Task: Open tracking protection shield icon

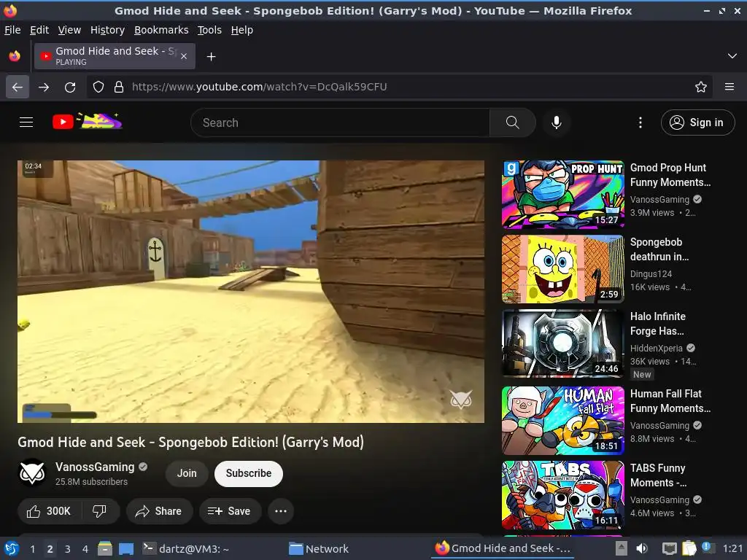Action: tap(98, 87)
